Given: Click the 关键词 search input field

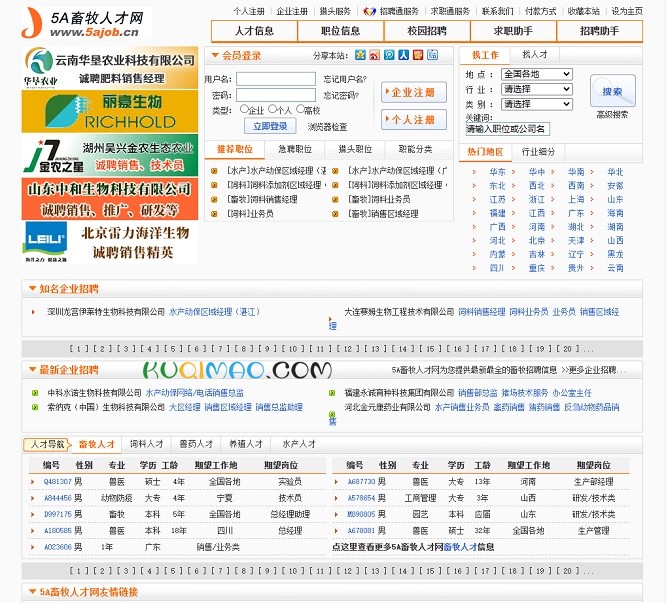Looking at the screenshot, I should click(x=508, y=129).
